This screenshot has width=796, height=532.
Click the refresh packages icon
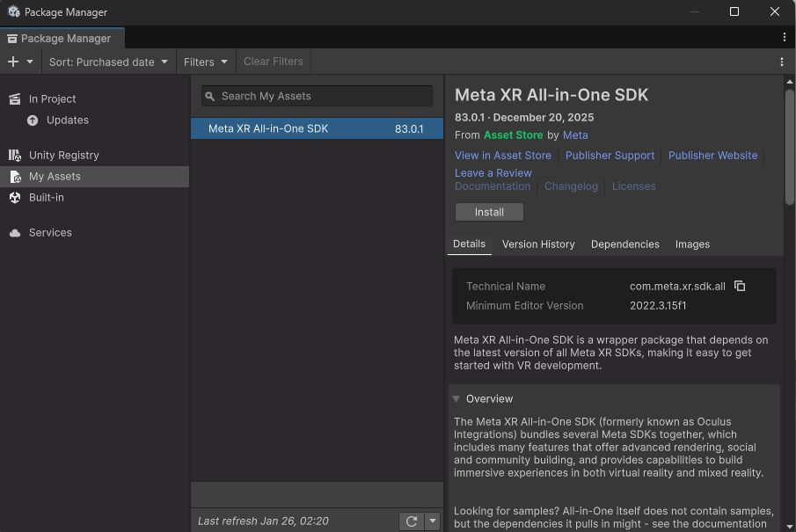click(412, 520)
